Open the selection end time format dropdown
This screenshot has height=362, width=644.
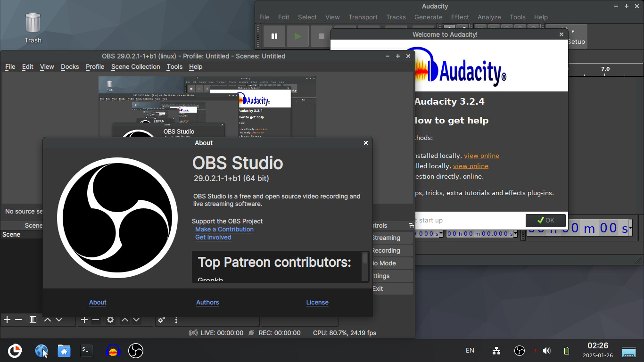(x=515, y=234)
